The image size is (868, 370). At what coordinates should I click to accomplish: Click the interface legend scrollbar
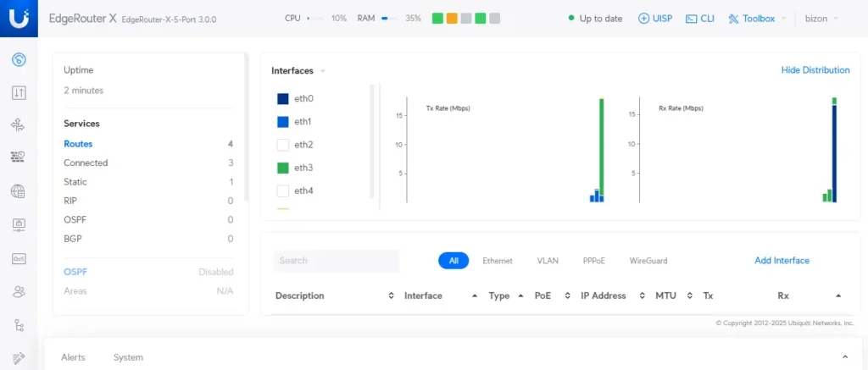click(x=372, y=141)
